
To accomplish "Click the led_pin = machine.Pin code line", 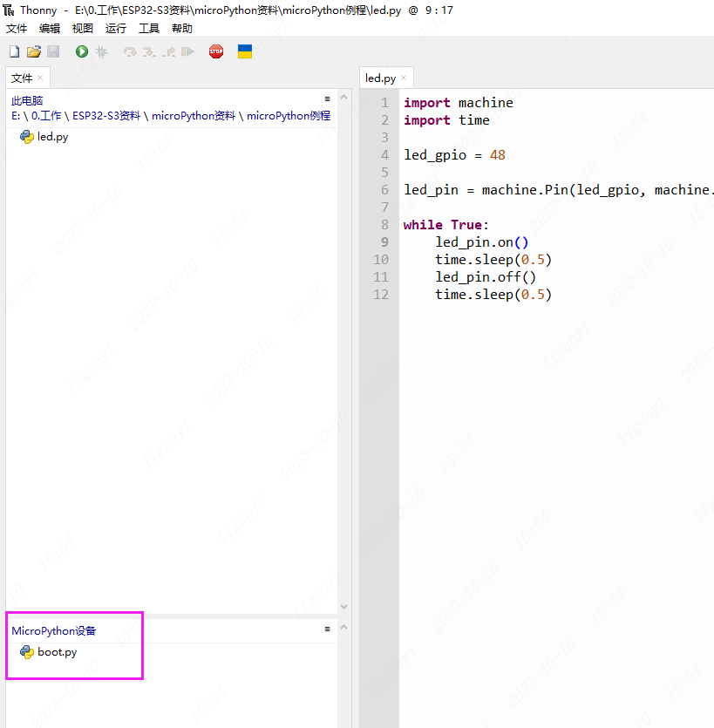I will point(559,190).
